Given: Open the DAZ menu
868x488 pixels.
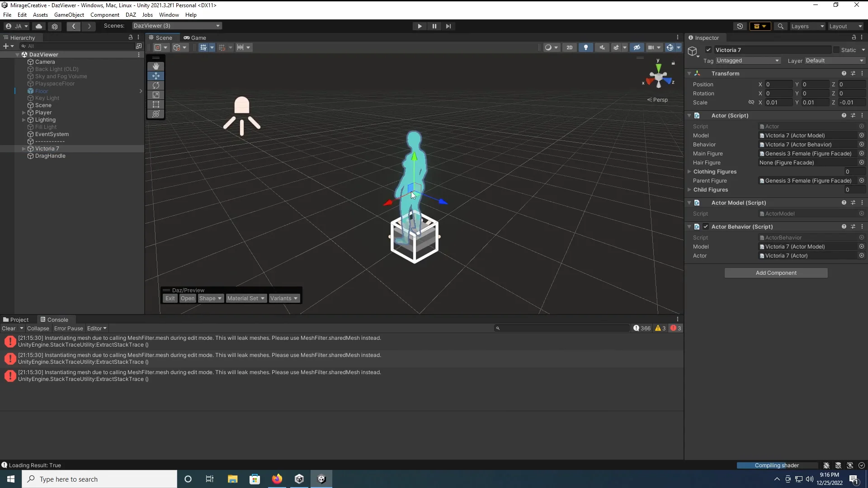Looking at the screenshot, I should [131, 14].
